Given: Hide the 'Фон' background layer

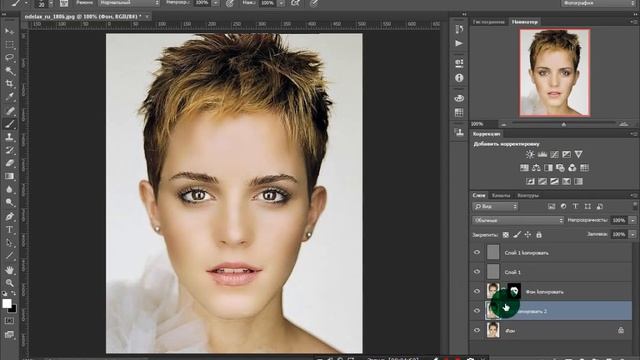Looking at the screenshot, I should [x=477, y=330].
